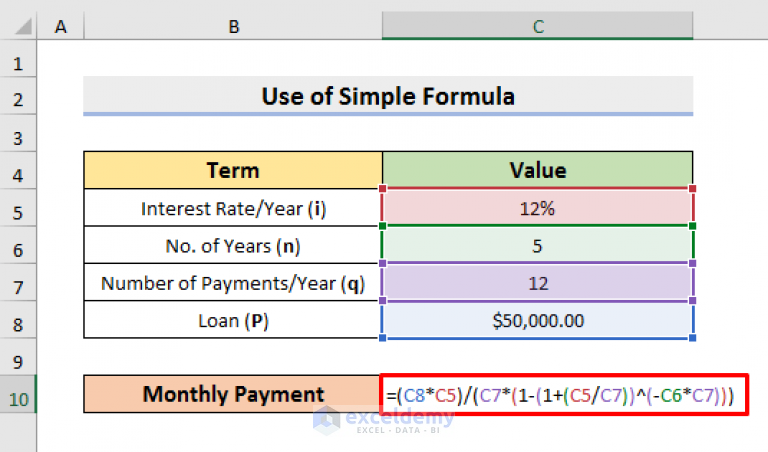Select column B header
The width and height of the screenshot is (768, 452).
point(233,26)
